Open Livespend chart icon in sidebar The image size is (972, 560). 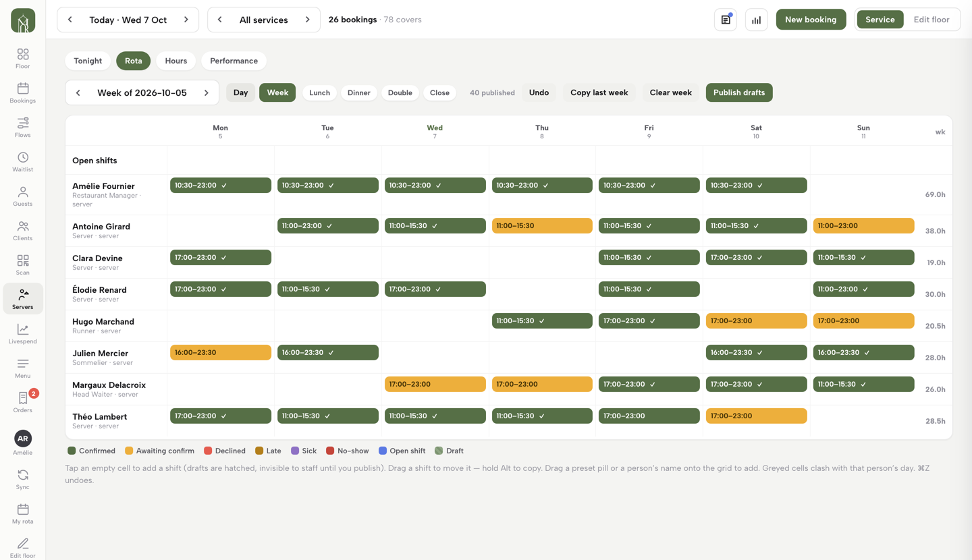coord(23,333)
